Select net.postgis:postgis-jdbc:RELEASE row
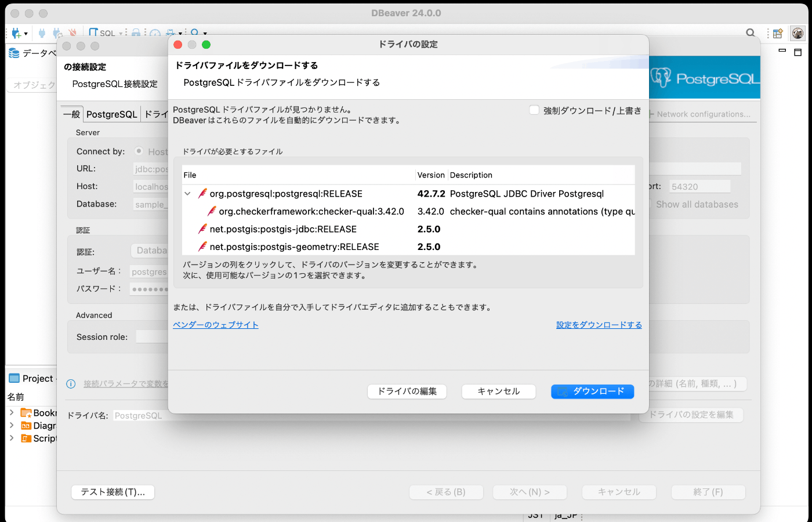 (x=408, y=229)
